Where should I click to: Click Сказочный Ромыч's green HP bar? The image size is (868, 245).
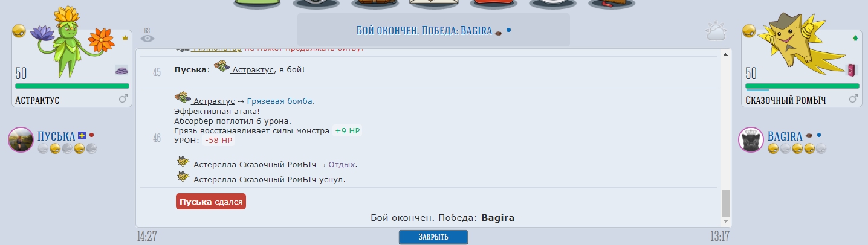pyautogui.click(x=802, y=86)
